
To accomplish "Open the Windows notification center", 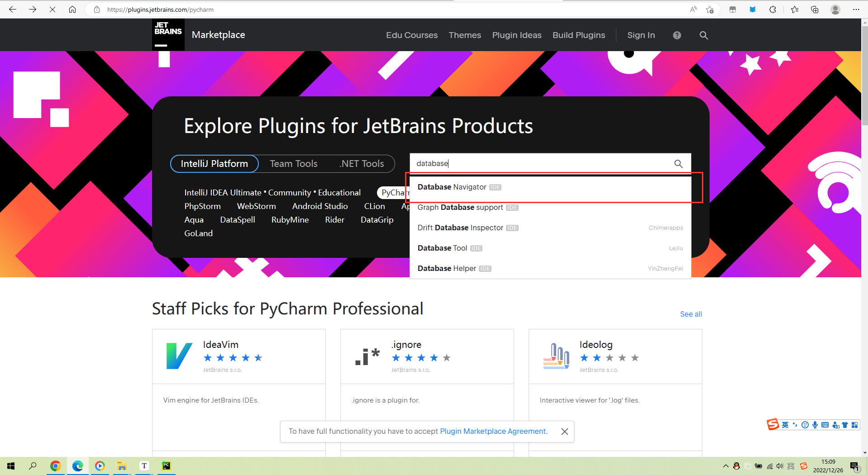I will 854,466.
